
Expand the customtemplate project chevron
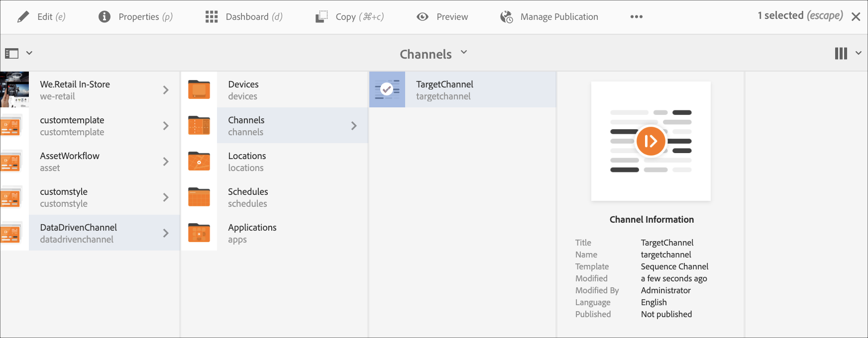click(x=166, y=126)
